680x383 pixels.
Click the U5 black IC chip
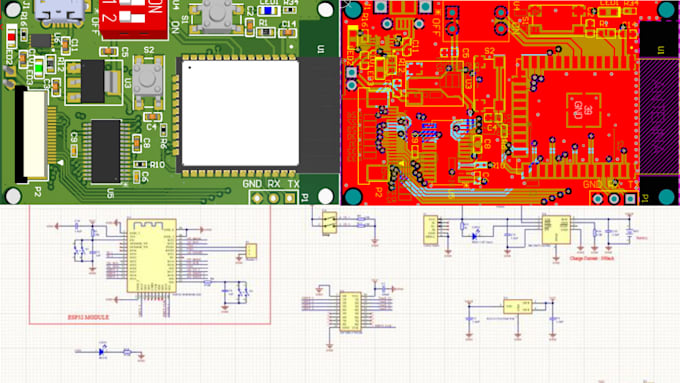(106, 151)
